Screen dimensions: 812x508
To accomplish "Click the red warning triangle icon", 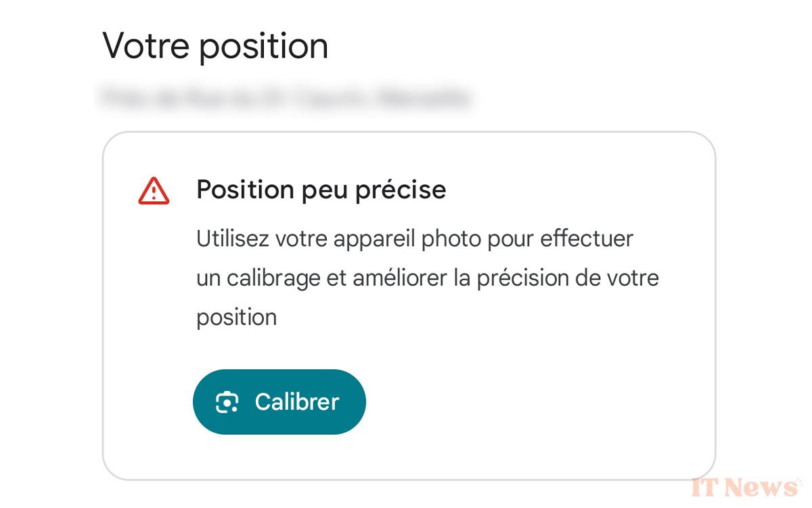I will pos(154,191).
